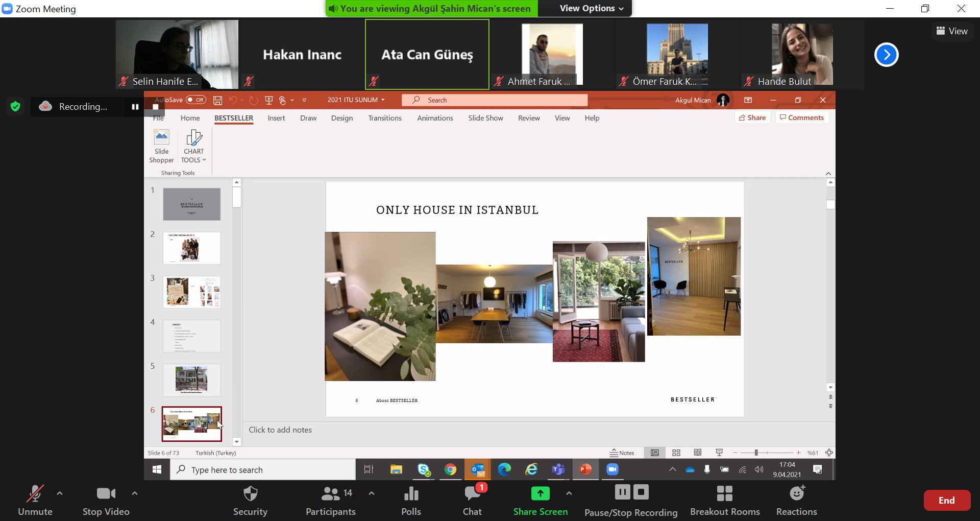Click the Share button in PowerPoint
The width and height of the screenshot is (980, 521).
coord(752,117)
